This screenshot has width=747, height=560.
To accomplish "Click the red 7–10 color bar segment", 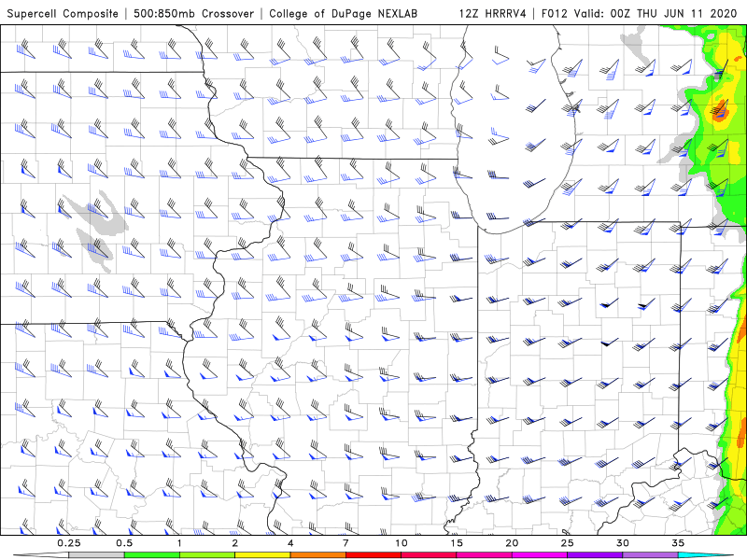I will 373,555.
